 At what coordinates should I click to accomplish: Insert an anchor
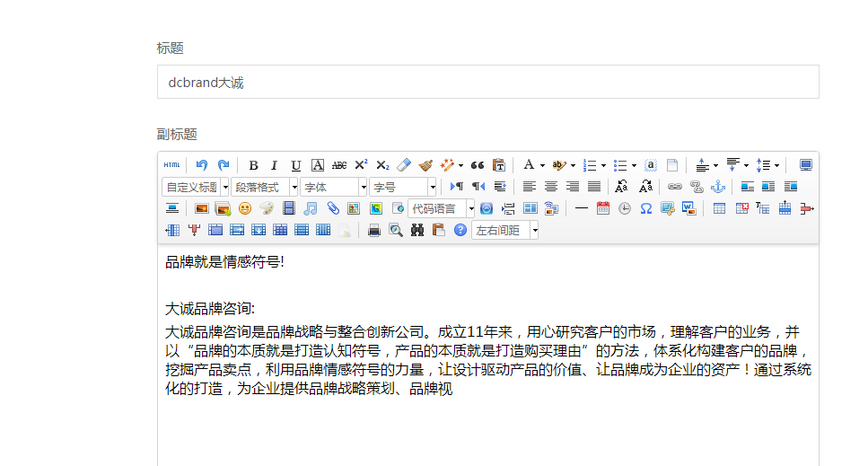coord(718,187)
